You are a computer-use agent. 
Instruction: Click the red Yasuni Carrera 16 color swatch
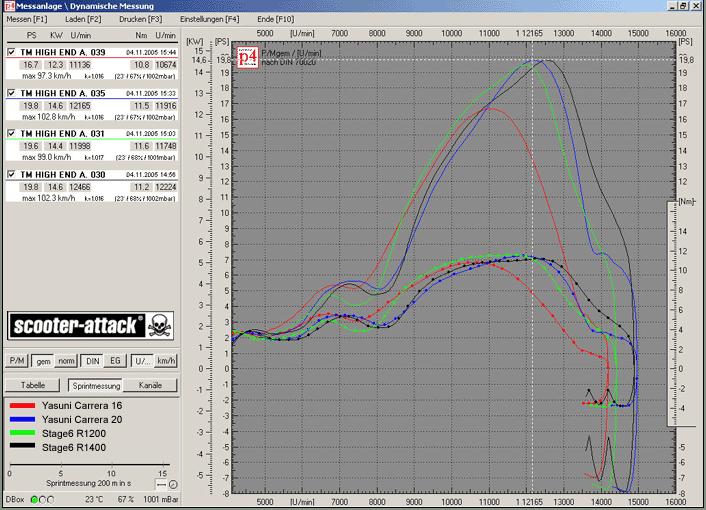click(21, 407)
